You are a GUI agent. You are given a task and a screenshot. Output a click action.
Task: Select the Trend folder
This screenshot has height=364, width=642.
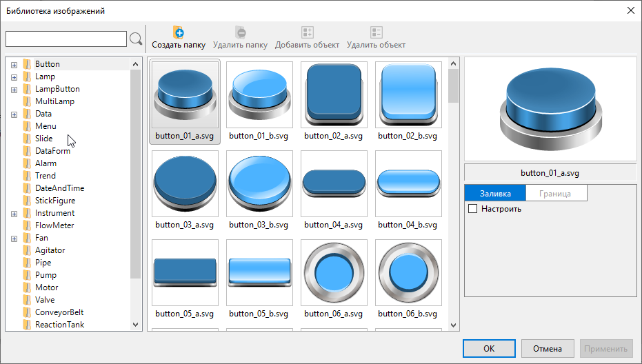point(45,176)
